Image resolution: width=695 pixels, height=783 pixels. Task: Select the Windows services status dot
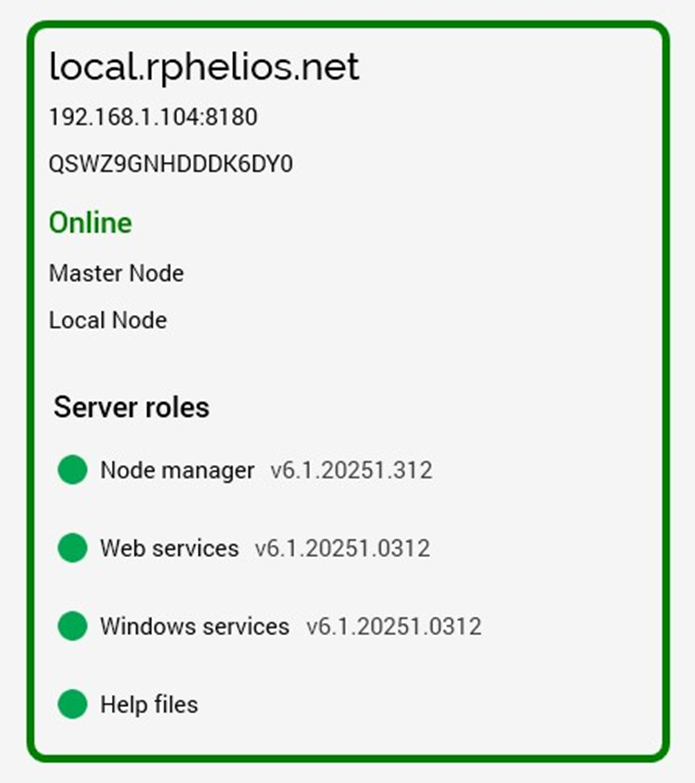click(x=73, y=626)
